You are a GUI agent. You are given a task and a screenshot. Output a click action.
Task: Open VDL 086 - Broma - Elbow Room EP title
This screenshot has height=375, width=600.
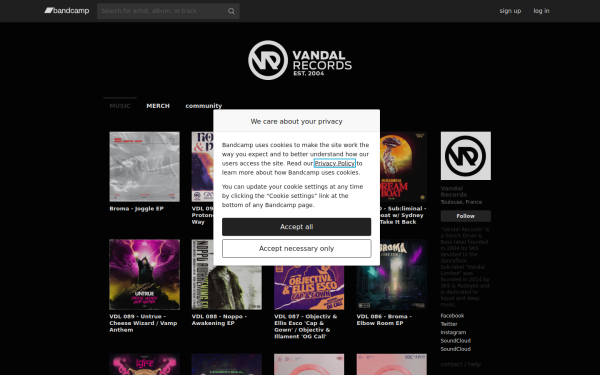pos(384,320)
